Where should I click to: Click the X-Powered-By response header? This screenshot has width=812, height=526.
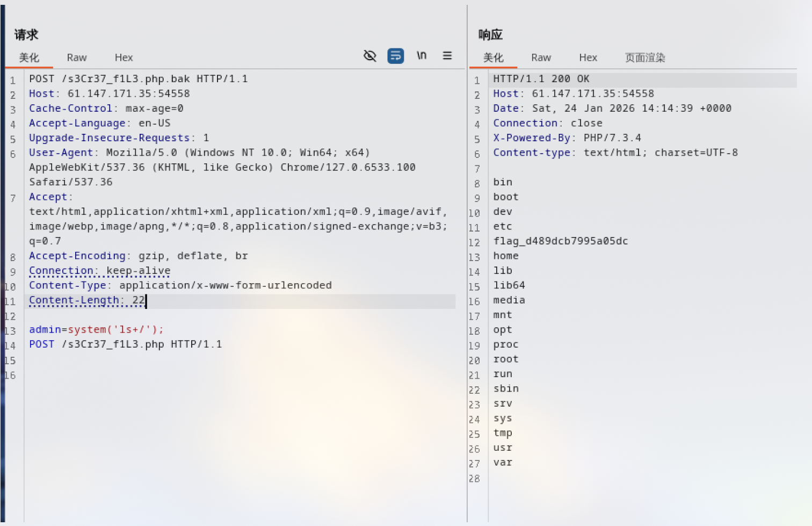567,138
